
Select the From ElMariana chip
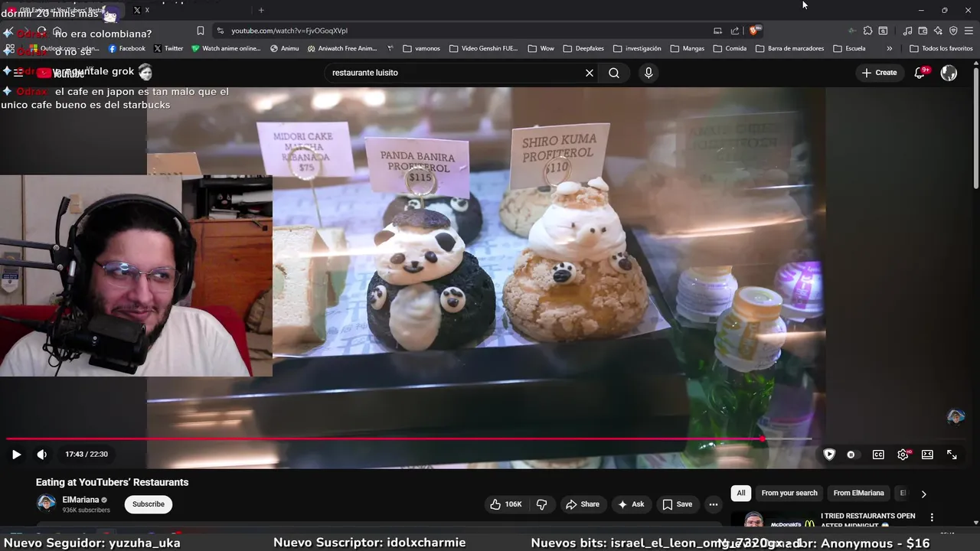coord(858,493)
